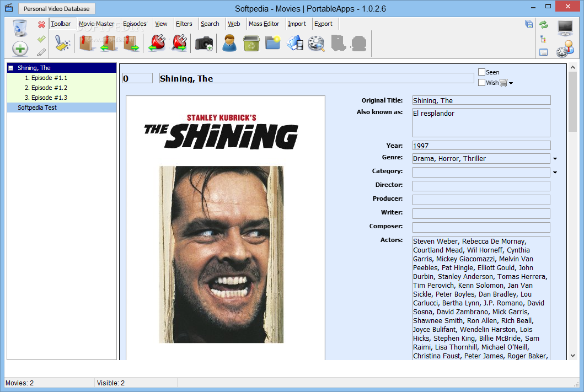Click the brush cleanup toolbar icon

tap(62, 43)
